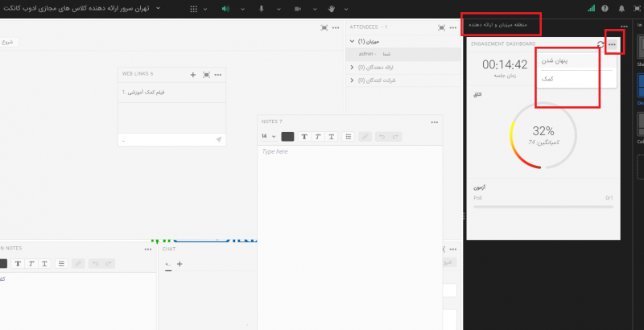Screen dimensions: 644x330
Task: Toggle the webcam in top toolbar
Action: click(297, 9)
